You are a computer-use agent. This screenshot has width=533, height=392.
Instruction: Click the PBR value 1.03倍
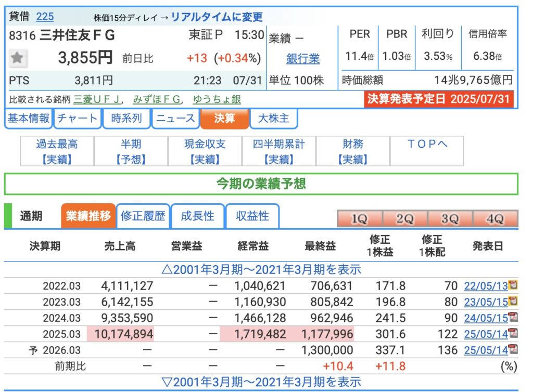pyautogui.click(x=397, y=56)
